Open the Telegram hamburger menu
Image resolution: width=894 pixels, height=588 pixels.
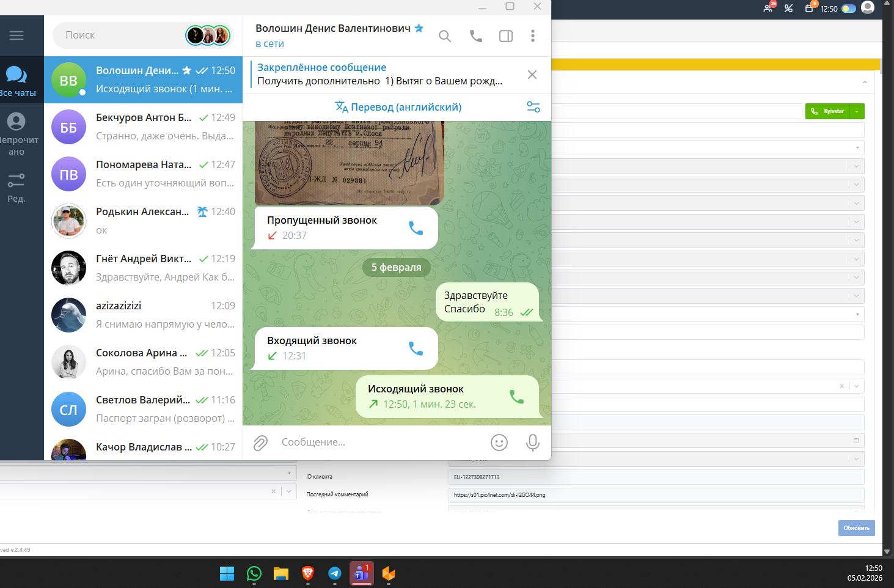click(16, 35)
